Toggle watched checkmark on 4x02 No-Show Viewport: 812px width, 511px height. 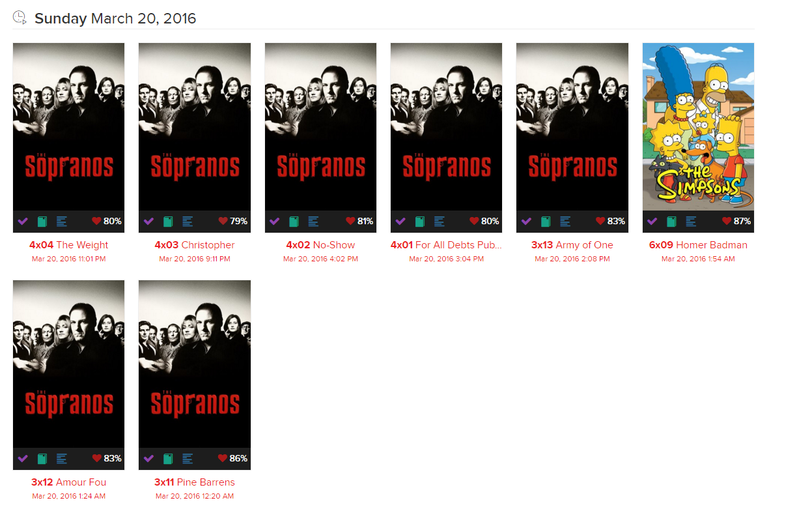(274, 222)
